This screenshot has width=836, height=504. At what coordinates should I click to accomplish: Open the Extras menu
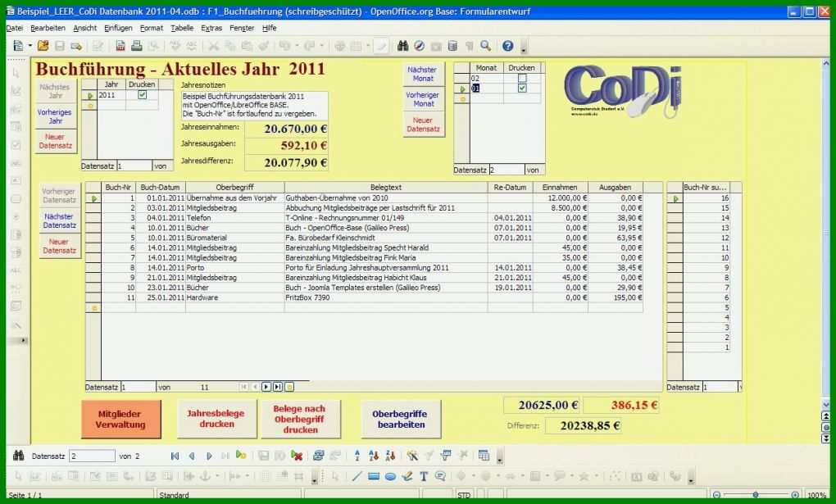coord(211,28)
